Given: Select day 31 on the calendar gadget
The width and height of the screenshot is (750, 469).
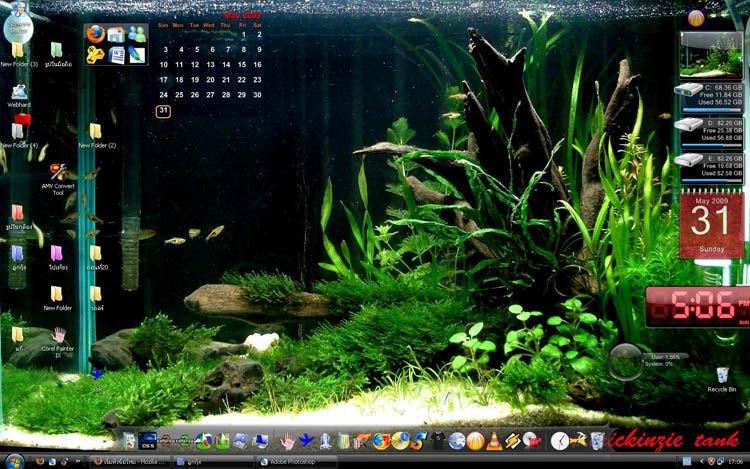Looking at the screenshot, I should click(163, 111).
